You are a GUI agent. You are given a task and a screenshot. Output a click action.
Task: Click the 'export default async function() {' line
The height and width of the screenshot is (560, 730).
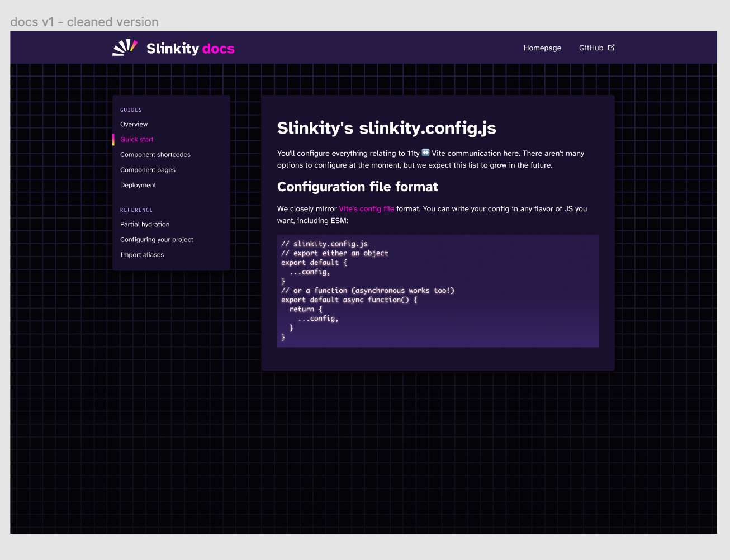pos(349,300)
